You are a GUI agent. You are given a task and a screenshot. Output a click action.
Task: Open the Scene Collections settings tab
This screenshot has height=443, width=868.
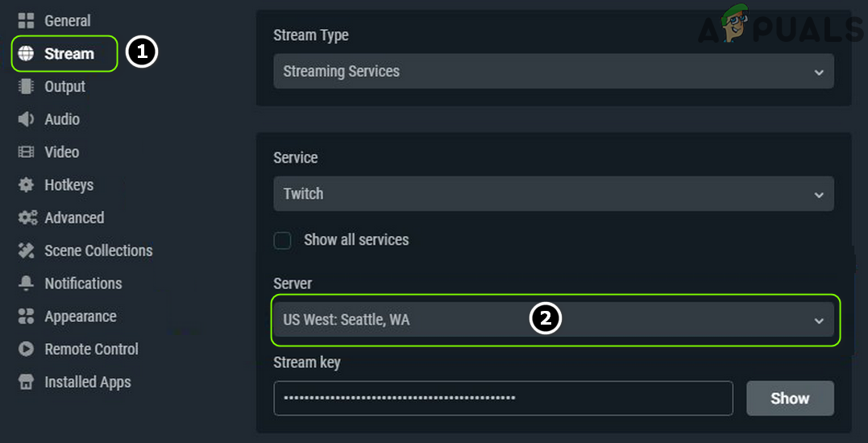(x=98, y=250)
